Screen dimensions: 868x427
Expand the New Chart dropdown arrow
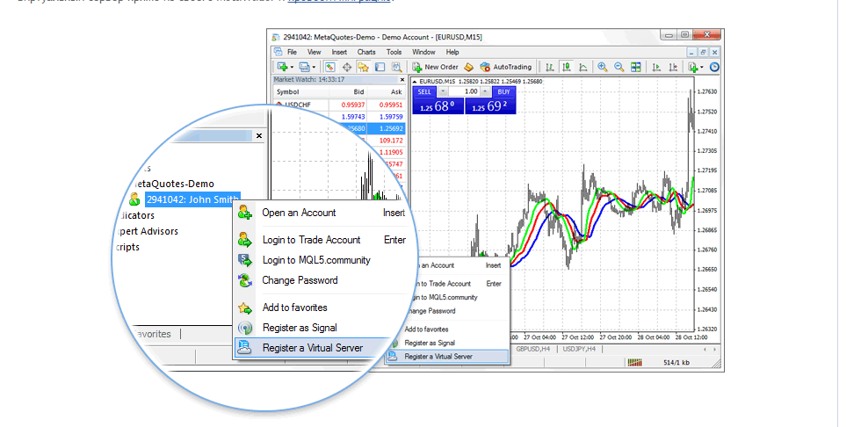pos(292,68)
